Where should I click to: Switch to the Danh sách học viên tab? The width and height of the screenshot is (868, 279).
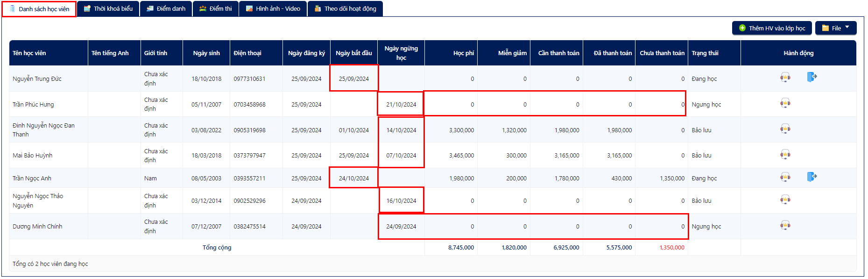coord(39,9)
